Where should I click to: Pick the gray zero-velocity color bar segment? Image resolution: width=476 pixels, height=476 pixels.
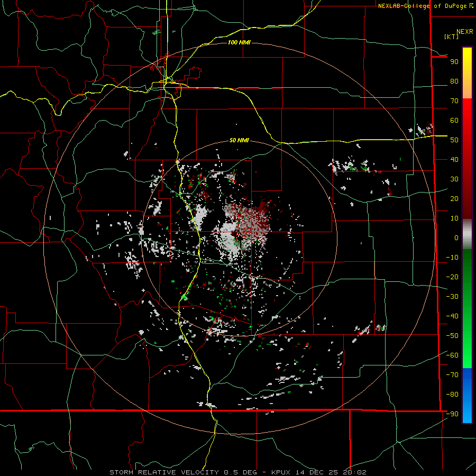(x=467, y=234)
